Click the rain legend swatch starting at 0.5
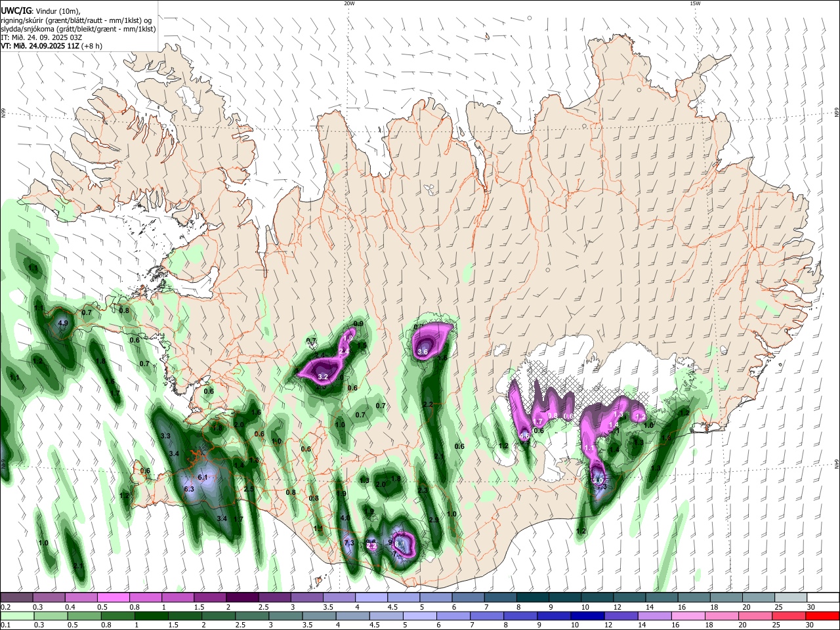 coord(84,616)
